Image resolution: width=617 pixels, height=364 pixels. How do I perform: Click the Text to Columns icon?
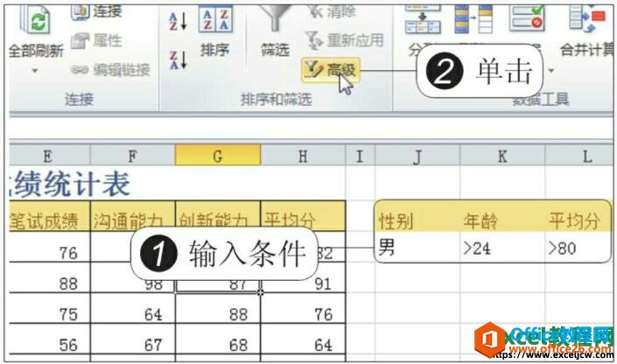coord(423,19)
